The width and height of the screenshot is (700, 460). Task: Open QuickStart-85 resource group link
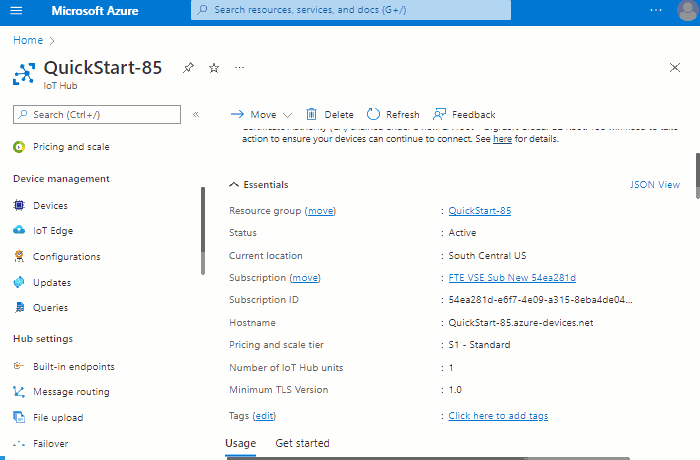point(479,211)
